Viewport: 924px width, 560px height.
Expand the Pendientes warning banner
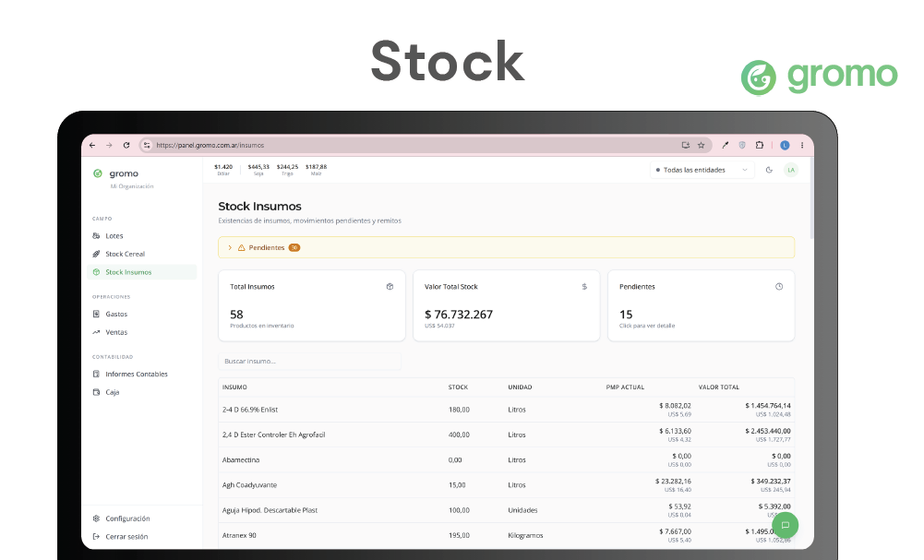pos(506,247)
